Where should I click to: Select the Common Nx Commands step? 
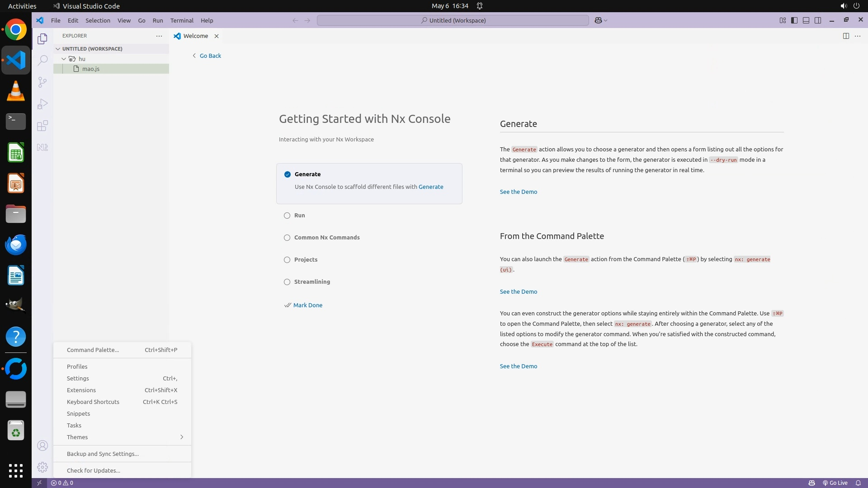point(326,238)
